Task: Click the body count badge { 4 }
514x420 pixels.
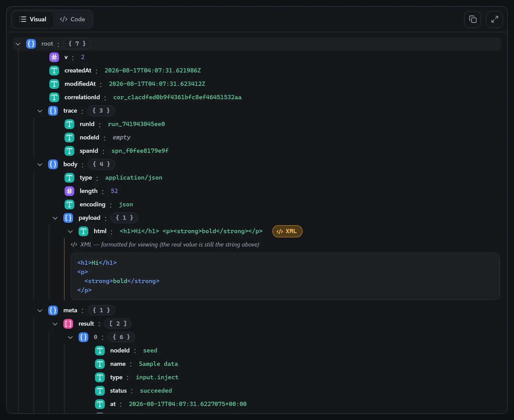Action: point(101,164)
